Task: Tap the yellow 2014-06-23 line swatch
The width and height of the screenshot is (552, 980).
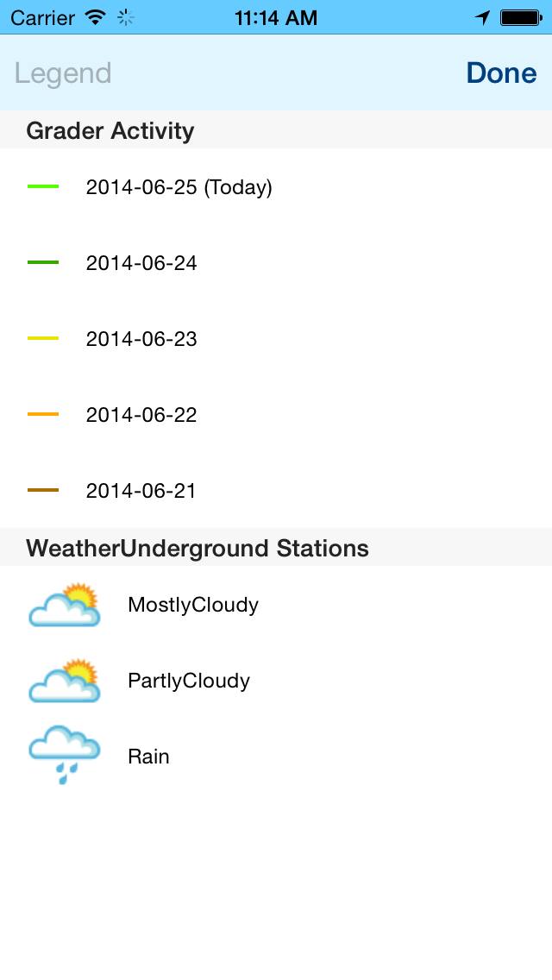Action: [x=43, y=338]
